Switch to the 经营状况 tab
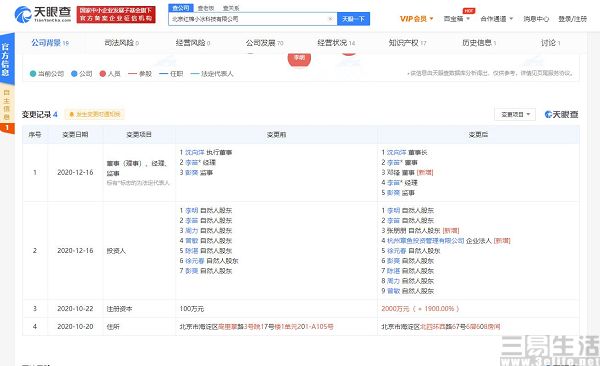The height and width of the screenshot is (366, 600). click(x=336, y=43)
